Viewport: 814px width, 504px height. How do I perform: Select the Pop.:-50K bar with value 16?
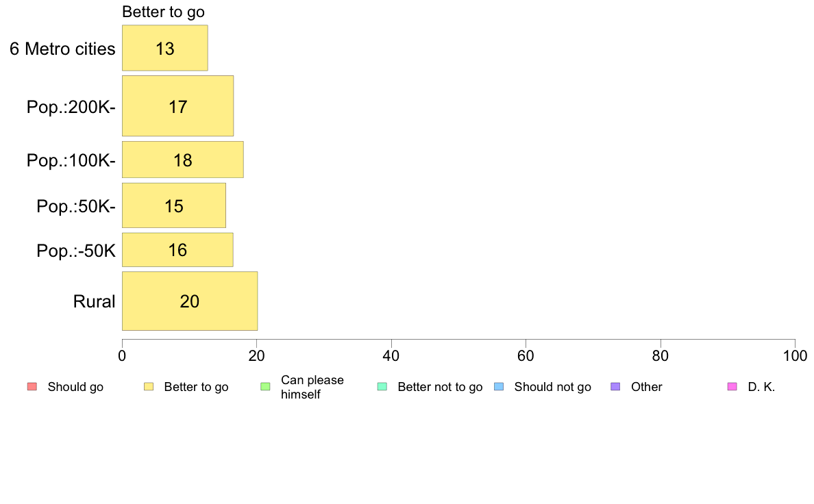[177, 250]
